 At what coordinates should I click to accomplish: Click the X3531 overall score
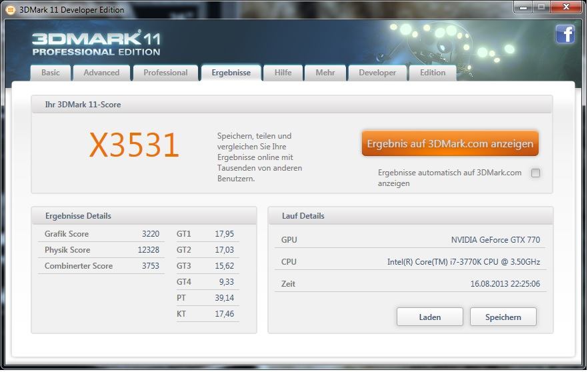pyautogui.click(x=134, y=145)
